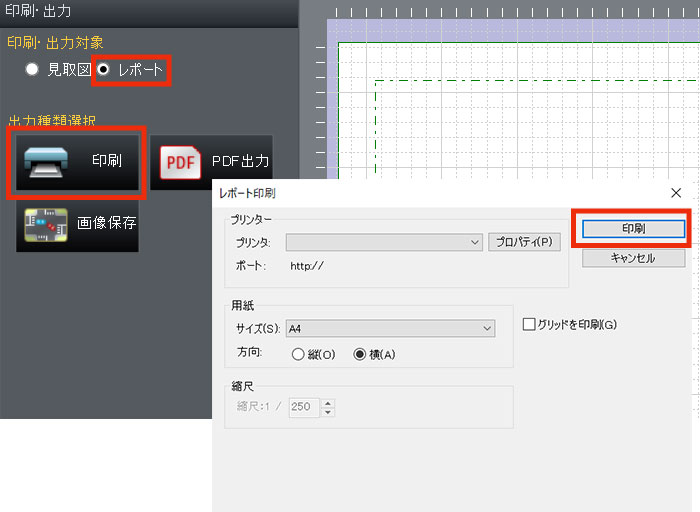Close the レポート印刷 dialog
Image resolution: width=700 pixels, height=512 pixels.
(x=676, y=193)
